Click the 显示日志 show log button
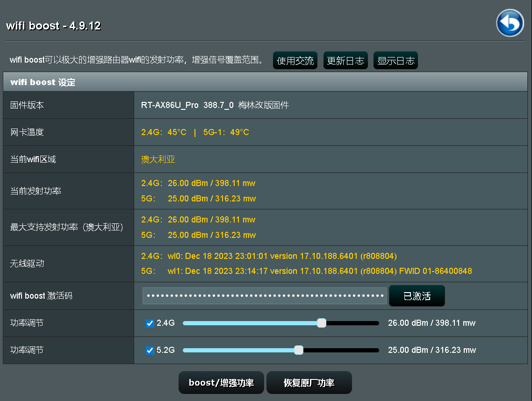532x401 pixels. pos(395,61)
